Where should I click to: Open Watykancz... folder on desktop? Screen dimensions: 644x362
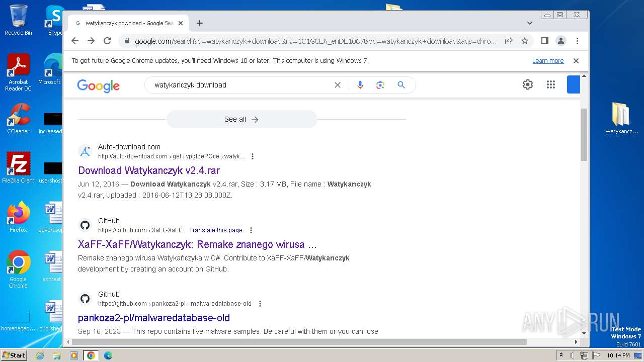pos(621,118)
